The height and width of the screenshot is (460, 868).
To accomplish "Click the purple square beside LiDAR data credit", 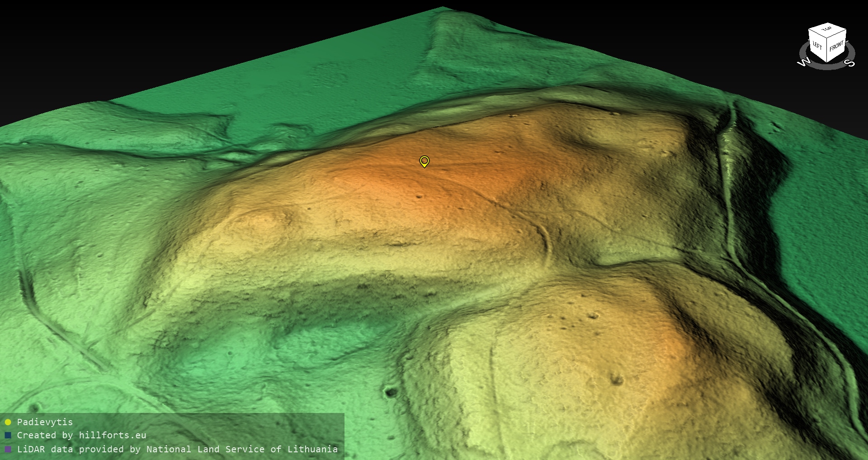I will pyautogui.click(x=8, y=449).
